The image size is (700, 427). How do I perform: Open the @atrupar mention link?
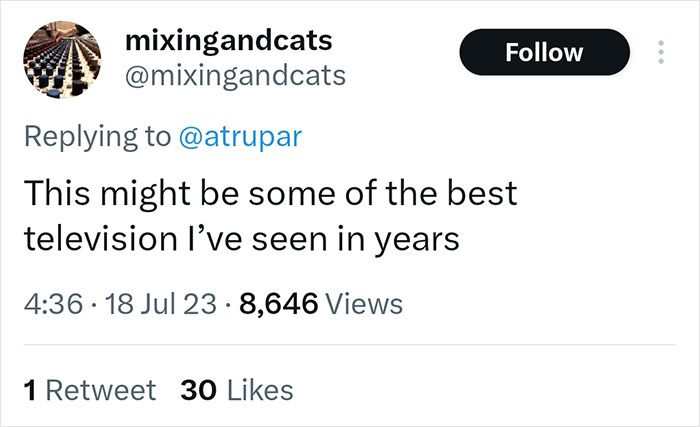click(239, 137)
